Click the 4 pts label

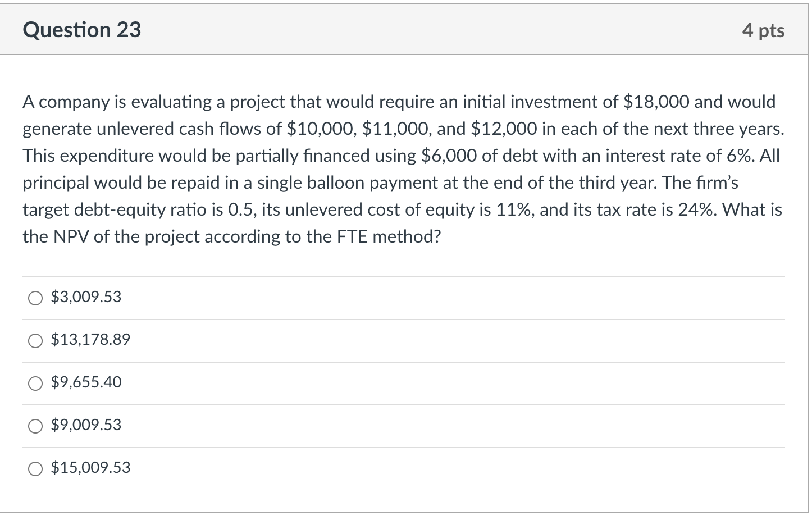click(x=763, y=30)
